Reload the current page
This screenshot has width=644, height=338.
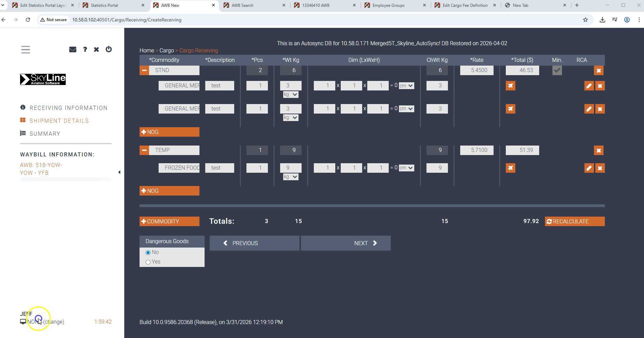[x=28, y=20]
